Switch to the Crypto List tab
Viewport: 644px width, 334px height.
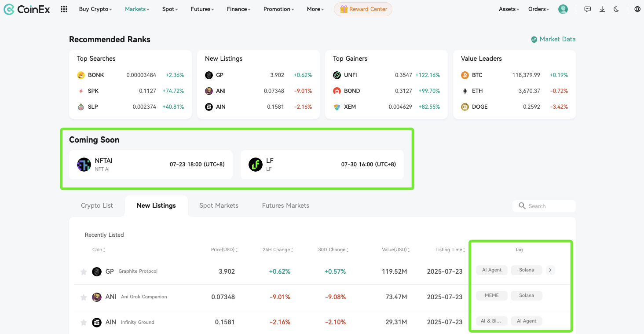coord(97,206)
